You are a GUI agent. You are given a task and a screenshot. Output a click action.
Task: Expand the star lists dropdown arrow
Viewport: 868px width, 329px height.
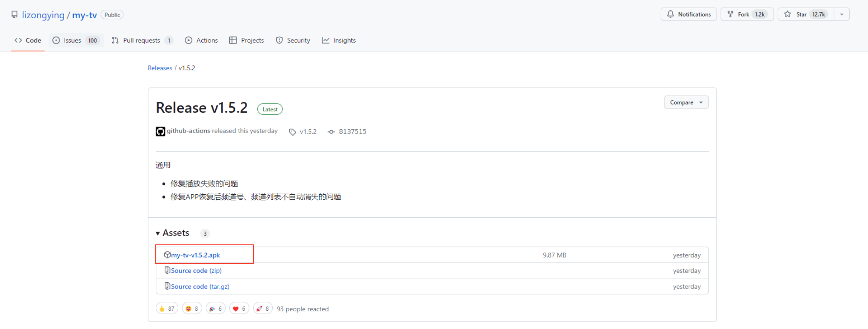[x=842, y=14]
